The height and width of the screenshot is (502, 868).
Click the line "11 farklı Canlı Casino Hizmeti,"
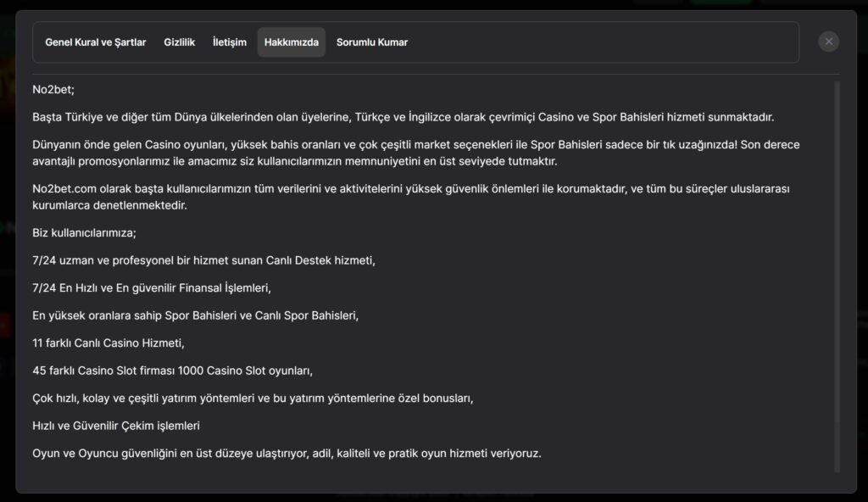pos(108,343)
